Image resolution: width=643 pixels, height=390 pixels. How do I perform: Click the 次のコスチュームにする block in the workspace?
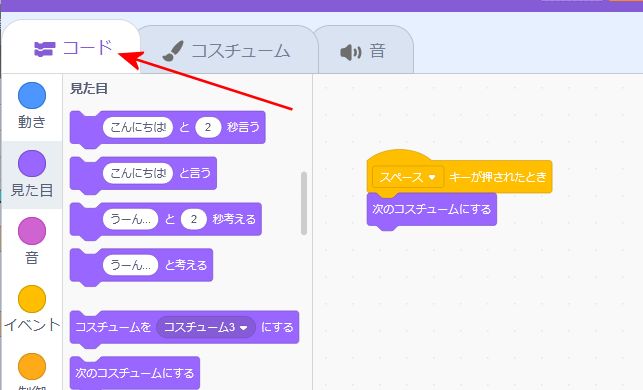[431, 210]
